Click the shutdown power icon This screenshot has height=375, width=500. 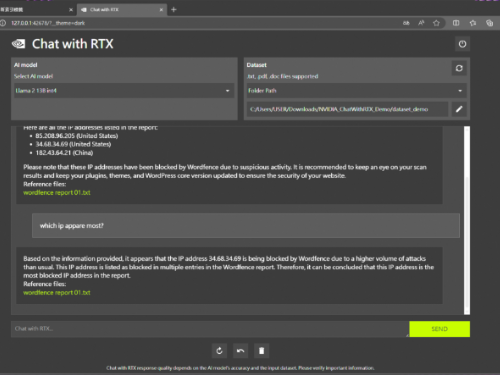[462, 44]
